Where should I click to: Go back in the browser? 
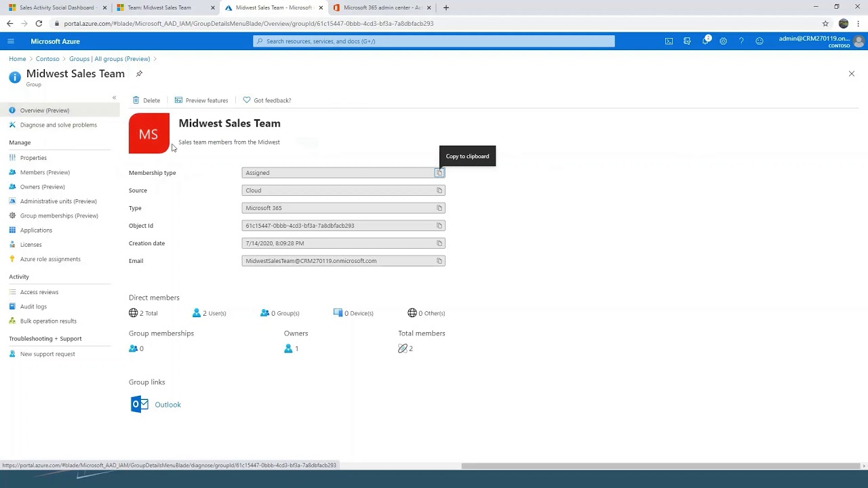(9, 23)
